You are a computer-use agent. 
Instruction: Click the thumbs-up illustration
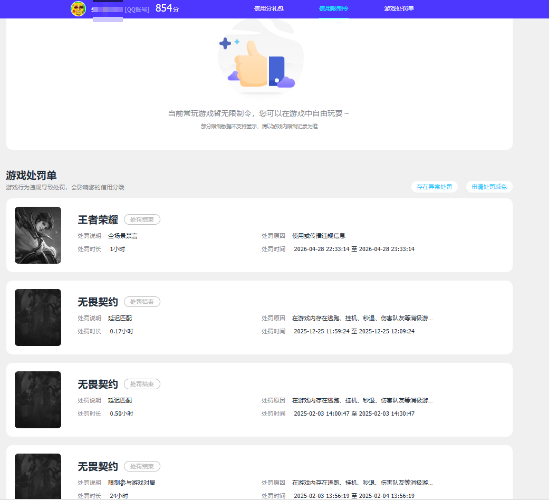260,62
